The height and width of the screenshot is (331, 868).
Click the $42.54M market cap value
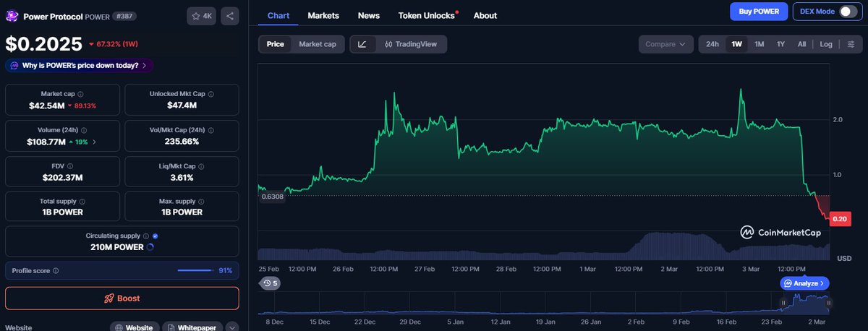pos(46,106)
